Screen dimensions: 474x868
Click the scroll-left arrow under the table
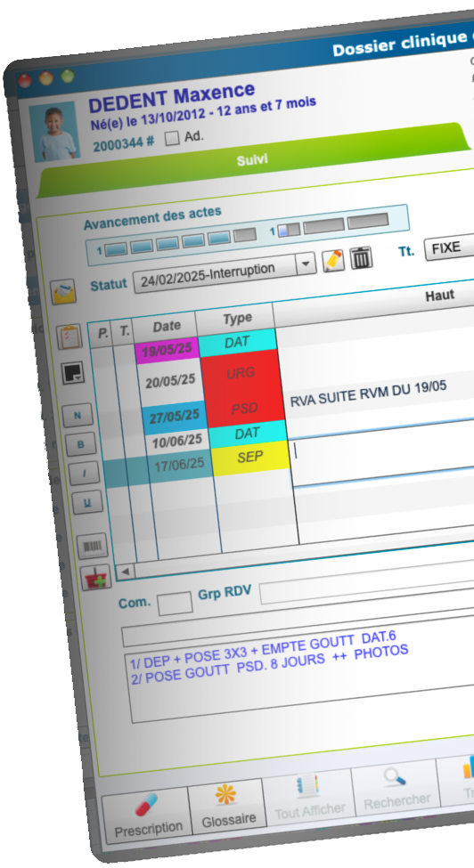coord(125,571)
